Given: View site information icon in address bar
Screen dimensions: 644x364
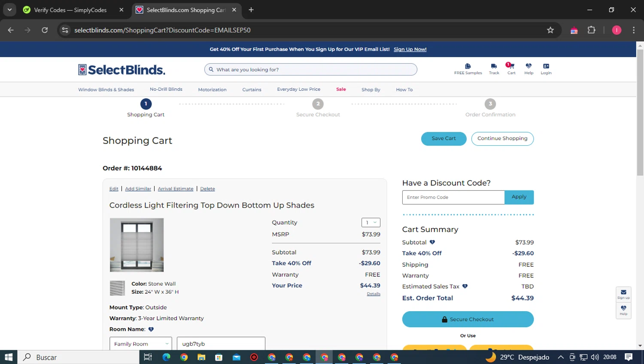Looking at the screenshot, I should click(x=65, y=30).
